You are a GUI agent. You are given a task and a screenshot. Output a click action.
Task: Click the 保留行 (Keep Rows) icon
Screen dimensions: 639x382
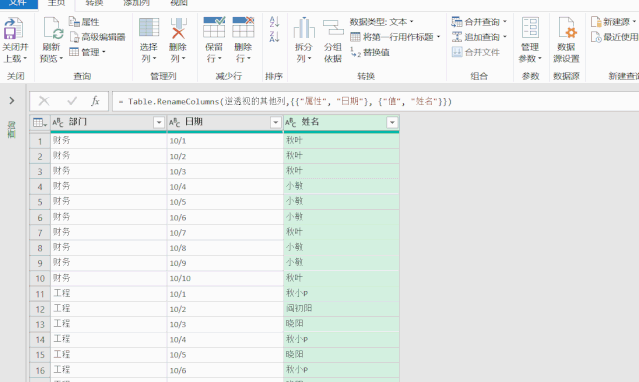pyautogui.click(x=214, y=28)
